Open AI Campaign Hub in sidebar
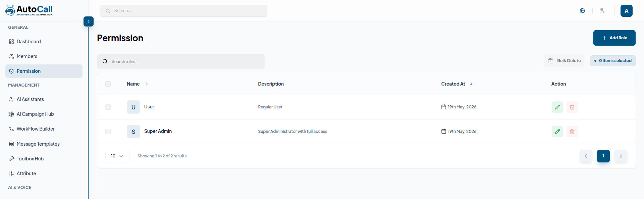The width and height of the screenshot is (644, 199). [44, 114]
